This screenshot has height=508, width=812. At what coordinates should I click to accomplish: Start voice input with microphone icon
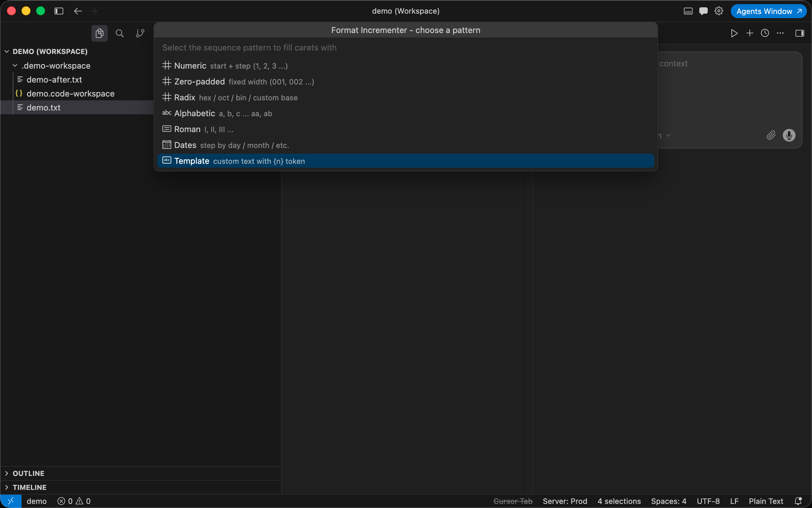tap(789, 135)
